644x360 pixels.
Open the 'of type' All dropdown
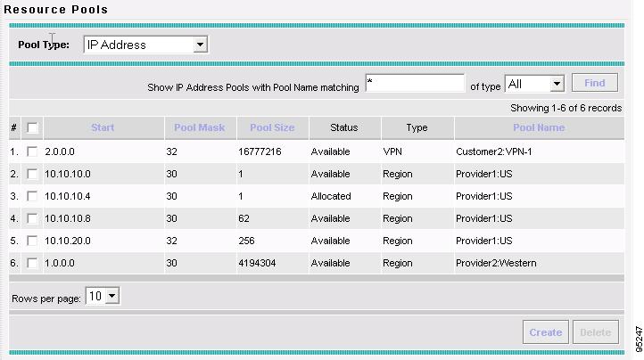tap(534, 84)
